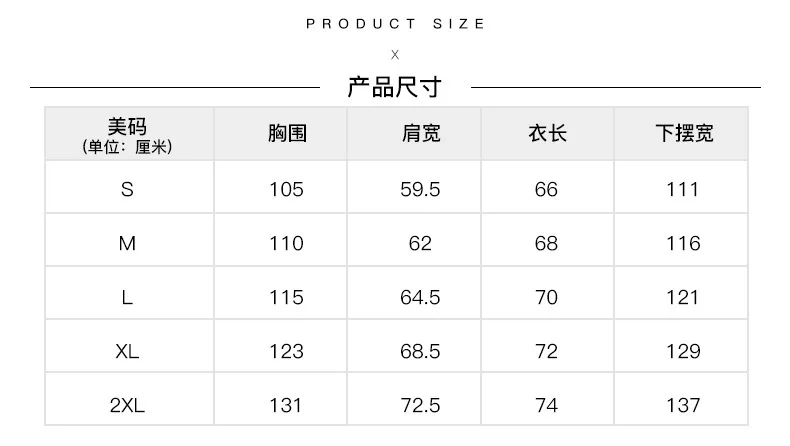Click chest value 123 for XL
Viewport: 790px width, 446px height.
(x=286, y=351)
